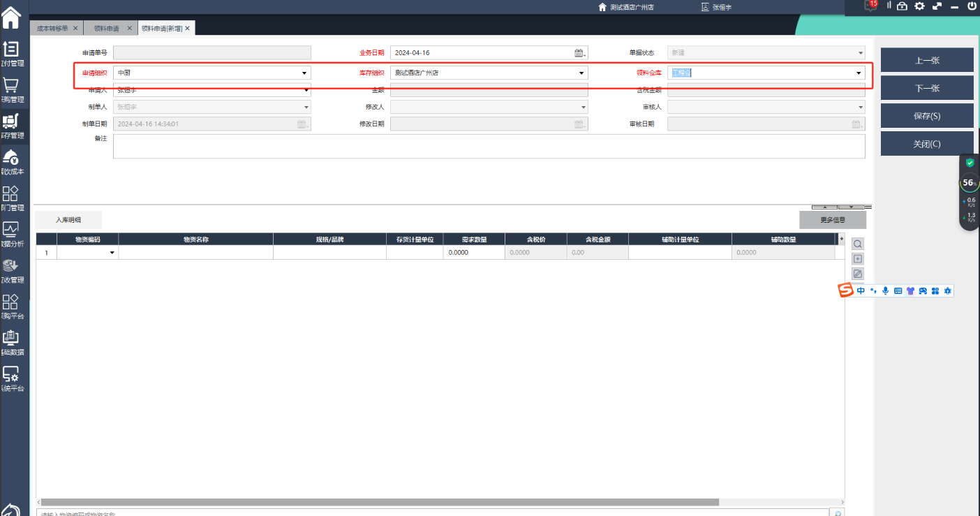Image resolution: width=980 pixels, height=516 pixels.
Task: Click the lock screen icon
Action: click(x=902, y=6)
